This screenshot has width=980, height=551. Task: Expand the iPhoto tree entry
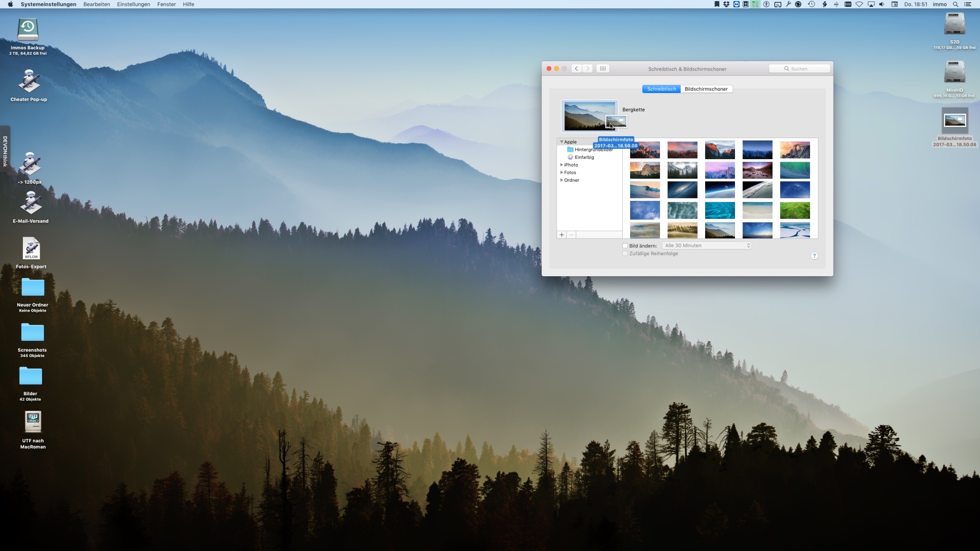562,165
